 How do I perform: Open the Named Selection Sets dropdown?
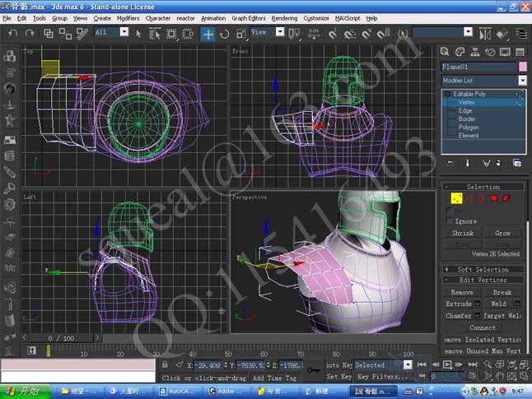pos(469,32)
